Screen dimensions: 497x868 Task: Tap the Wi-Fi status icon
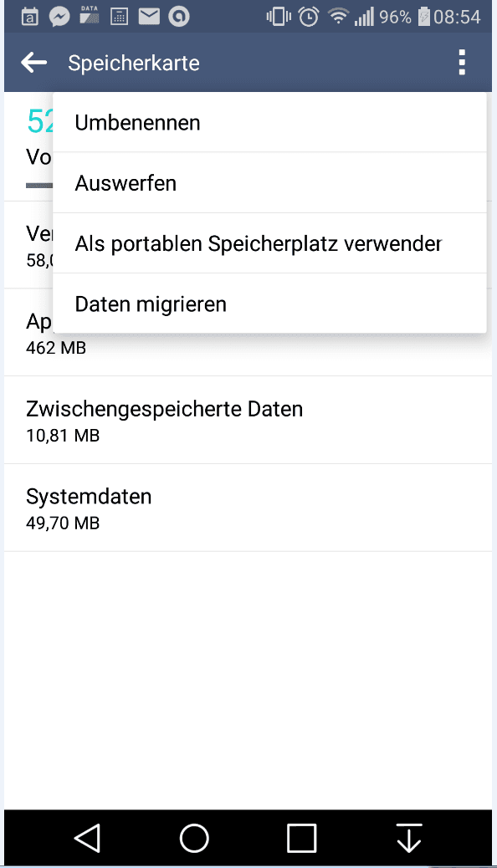[337, 17]
